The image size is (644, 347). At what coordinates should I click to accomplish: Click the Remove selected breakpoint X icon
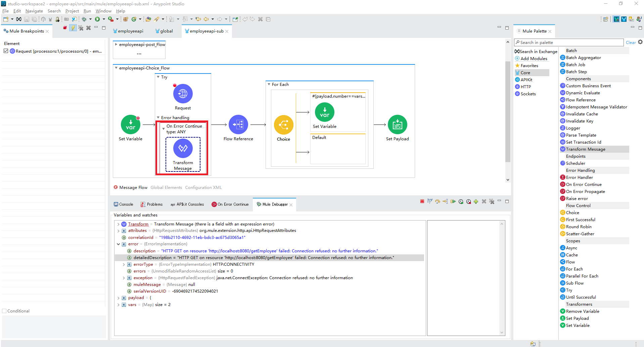88,28
